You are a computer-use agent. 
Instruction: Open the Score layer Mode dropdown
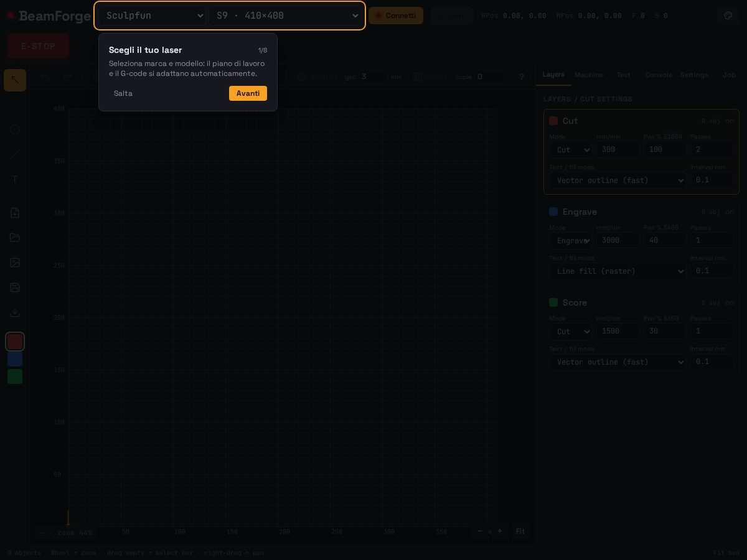[x=571, y=332]
